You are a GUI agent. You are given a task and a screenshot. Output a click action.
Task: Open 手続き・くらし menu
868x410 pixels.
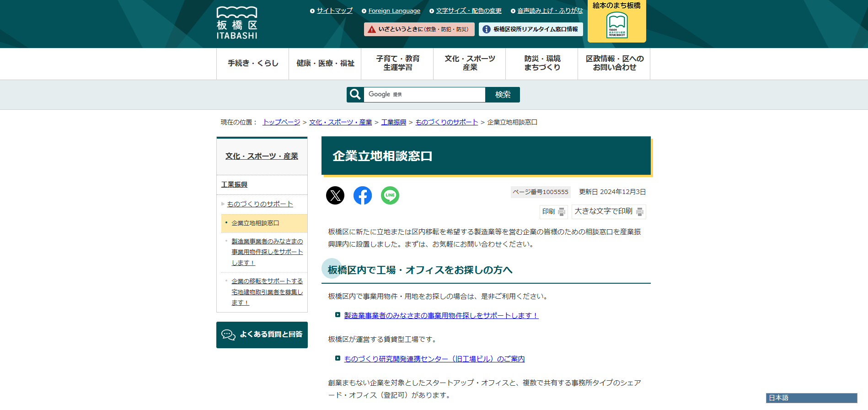[253, 64]
